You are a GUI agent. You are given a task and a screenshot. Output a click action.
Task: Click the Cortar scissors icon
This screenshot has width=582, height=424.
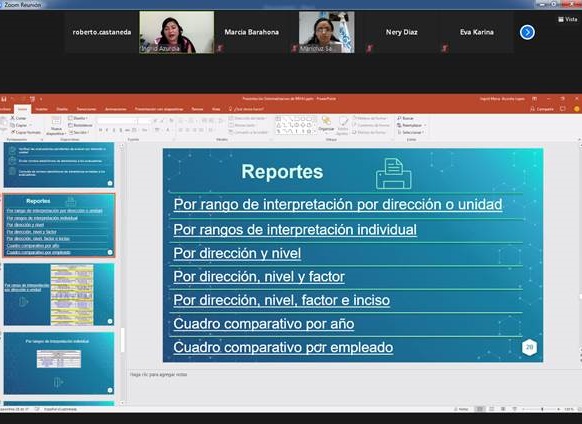pyautogui.click(x=13, y=118)
